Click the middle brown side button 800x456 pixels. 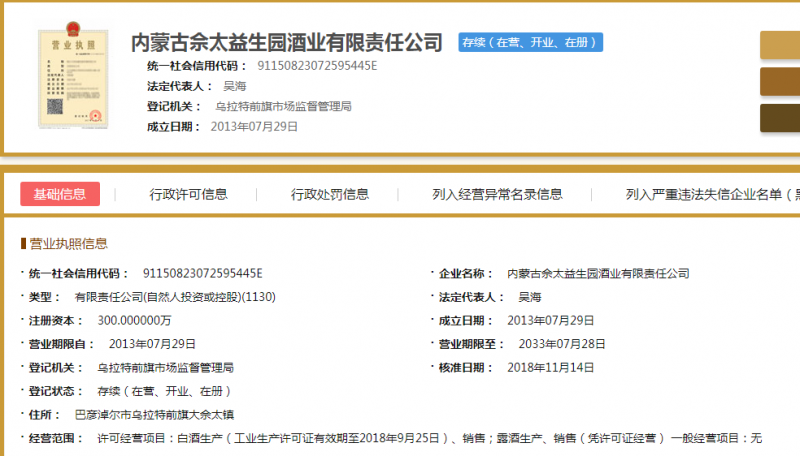tap(780, 82)
